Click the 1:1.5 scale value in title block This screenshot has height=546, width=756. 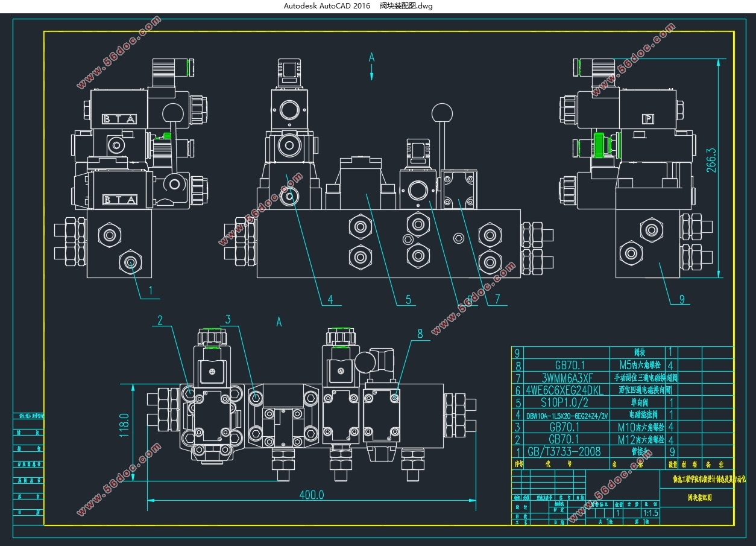650,513
